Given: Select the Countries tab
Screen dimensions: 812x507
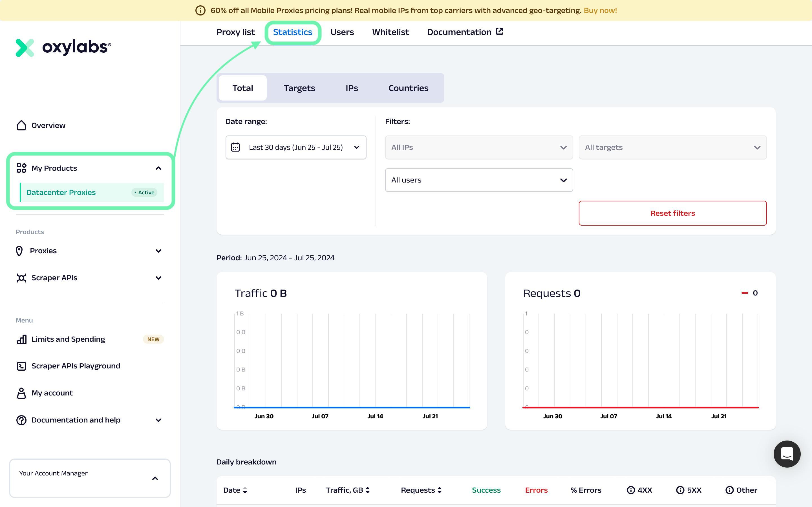Looking at the screenshot, I should coord(408,88).
